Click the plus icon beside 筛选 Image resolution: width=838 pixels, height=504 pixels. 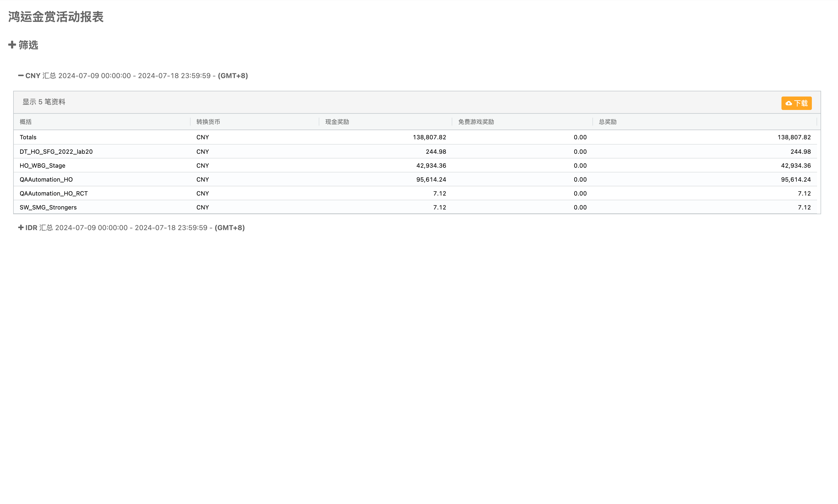click(12, 45)
